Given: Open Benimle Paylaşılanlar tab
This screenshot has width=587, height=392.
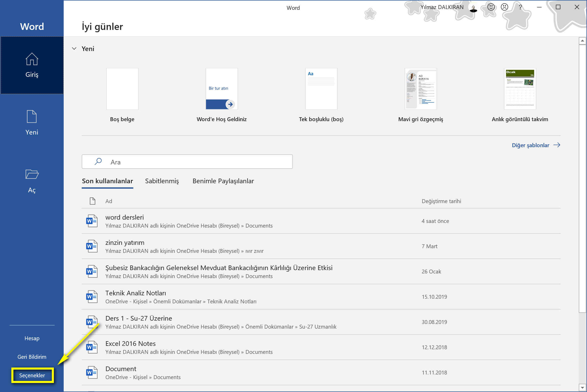Looking at the screenshot, I should point(223,181).
